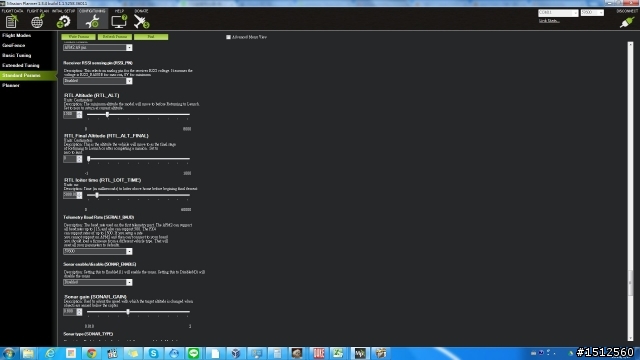The width and height of the screenshot is (640, 360).
Task: Select Basic Tuning in the sidebar
Action: tap(17, 56)
